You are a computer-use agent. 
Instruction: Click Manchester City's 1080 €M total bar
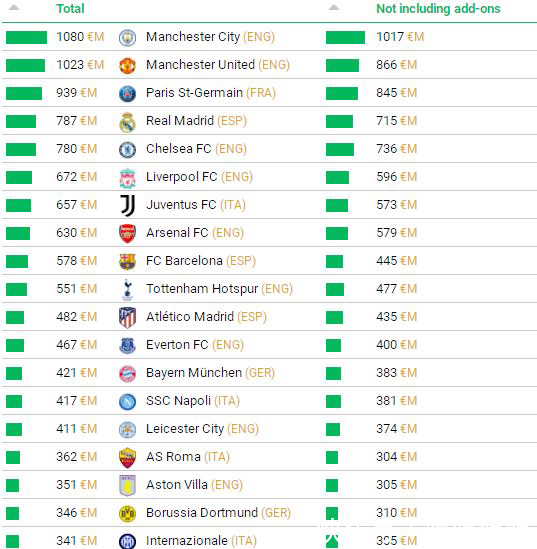coord(26,37)
